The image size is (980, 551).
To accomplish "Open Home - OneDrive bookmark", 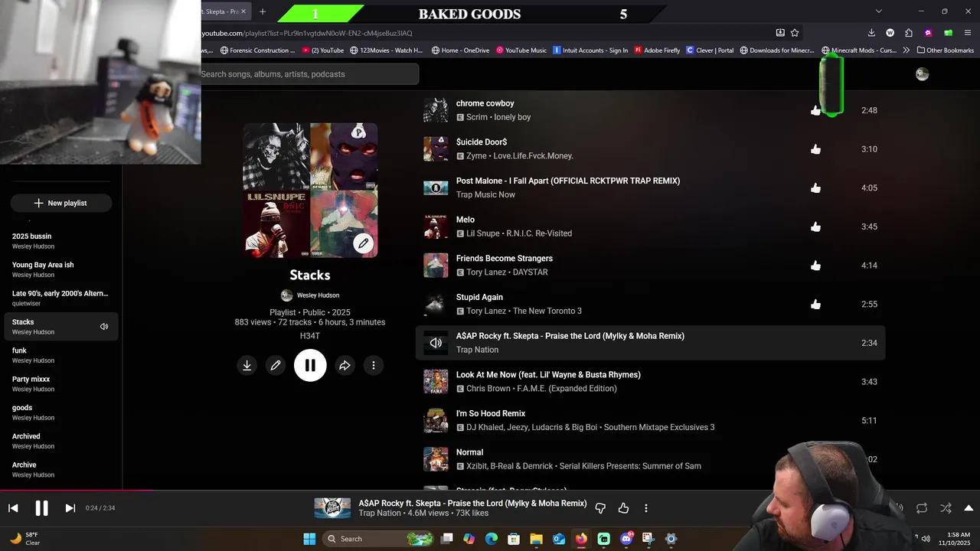I will click(460, 51).
